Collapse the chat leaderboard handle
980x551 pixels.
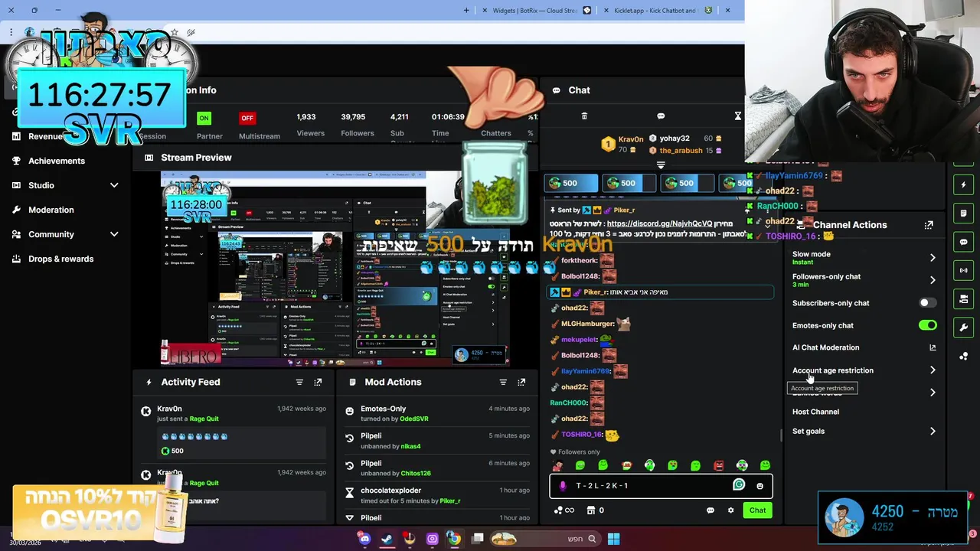pyautogui.click(x=661, y=165)
